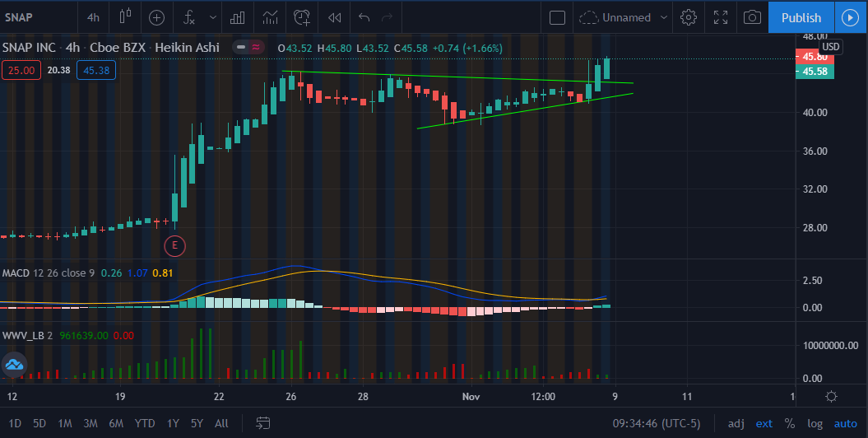Set range to 5D
The width and height of the screenshot is (868, 438).
(39, 424)
